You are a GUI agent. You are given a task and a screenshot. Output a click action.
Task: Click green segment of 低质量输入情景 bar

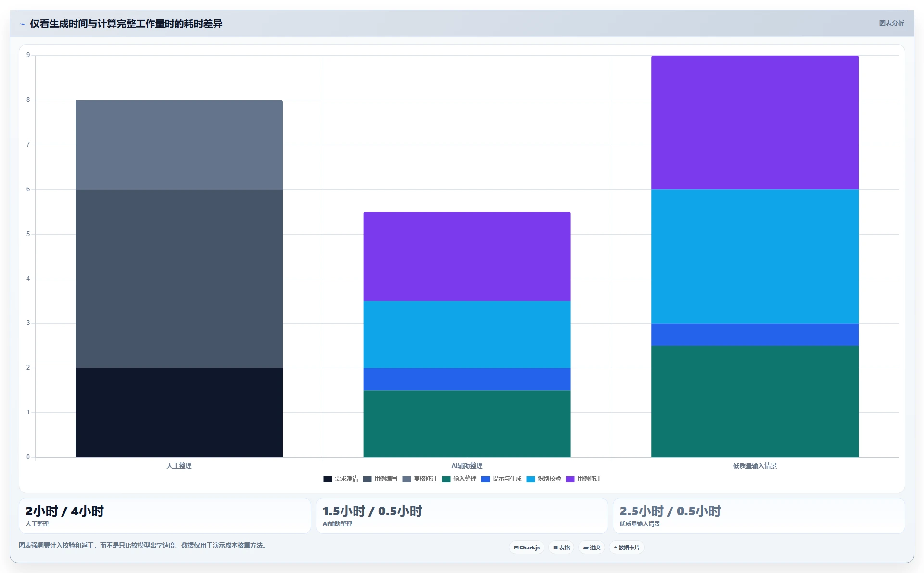[x=755, y=401]
